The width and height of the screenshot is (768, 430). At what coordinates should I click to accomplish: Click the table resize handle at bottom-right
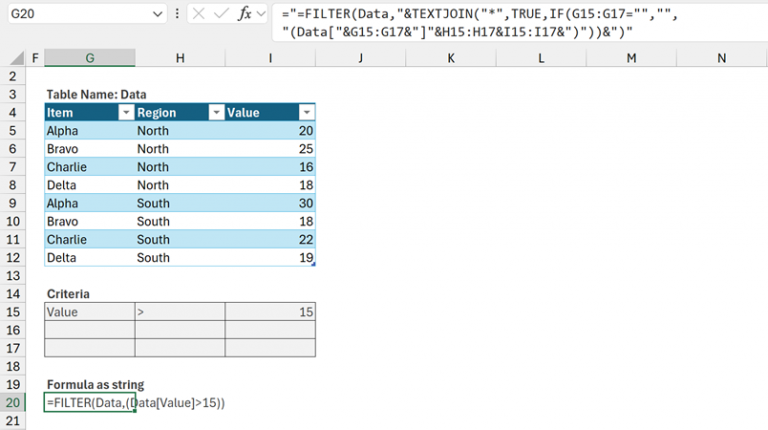click(314, 264)
